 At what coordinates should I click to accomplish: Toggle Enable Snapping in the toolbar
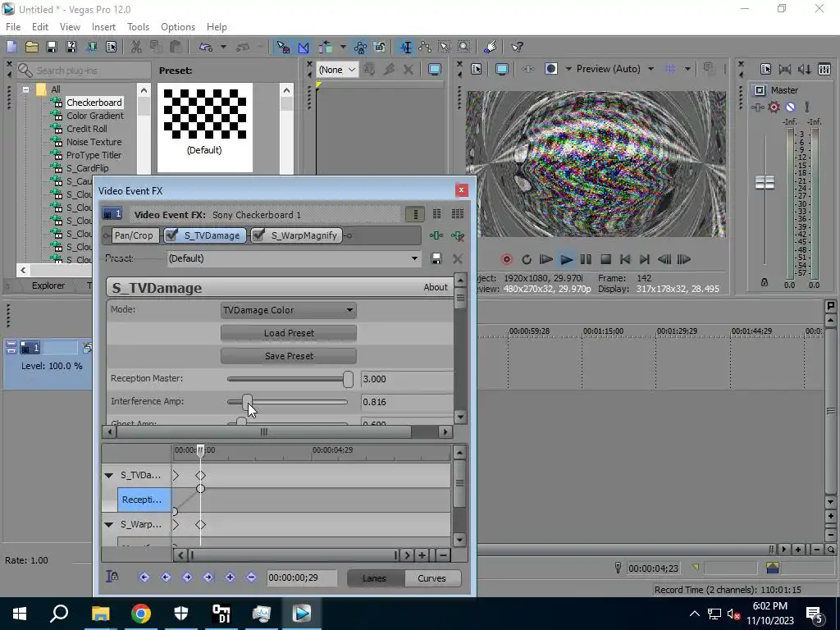pyautogui.click(x=283, y=47)
